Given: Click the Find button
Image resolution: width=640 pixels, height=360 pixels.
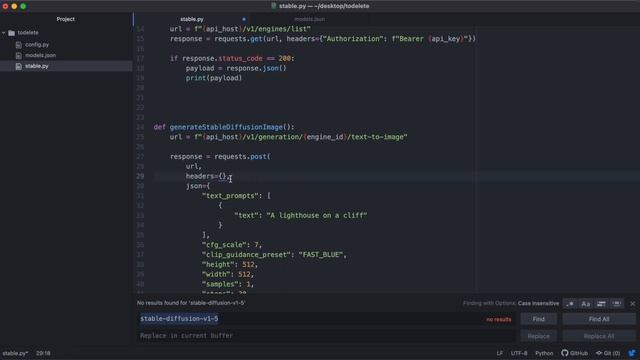Looking at the screenshot, I should (538, 319).
